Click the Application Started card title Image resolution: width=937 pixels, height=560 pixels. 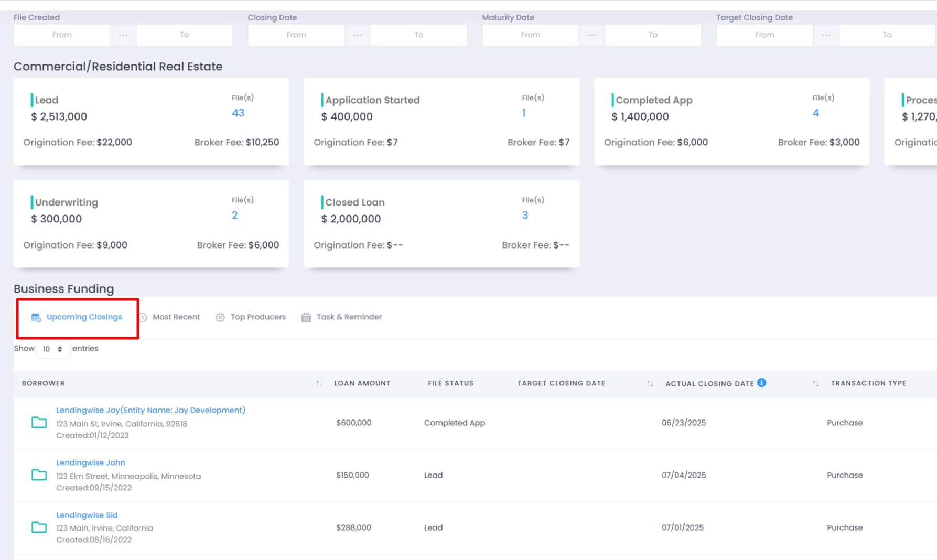pyautogui.click(x=372, y=100)
